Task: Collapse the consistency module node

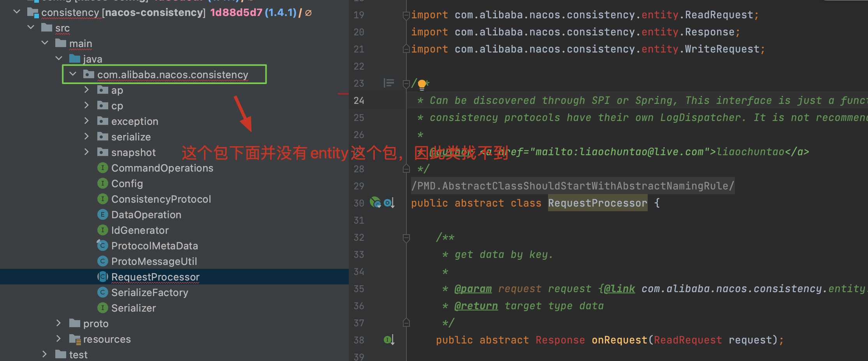Action: click(17, 12)
